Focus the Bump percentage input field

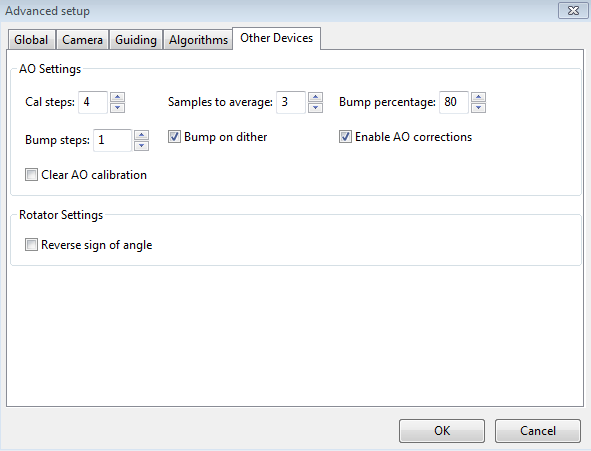(x=454, y=102)
